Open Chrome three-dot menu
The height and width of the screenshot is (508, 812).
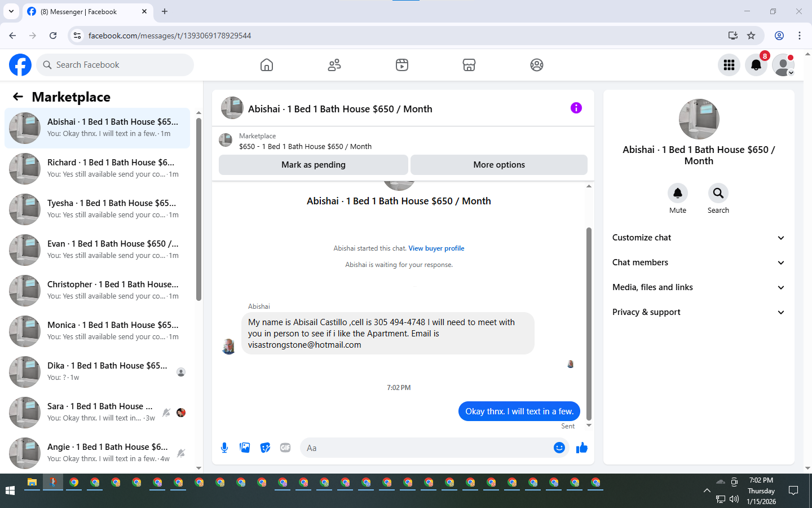pyautogui.click(x=800, y=36)
